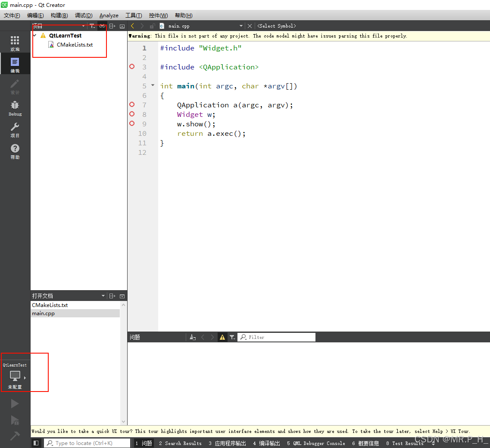Screen dimensions: 490x448
Task: Show the 5 QML Debugger Console pane
Action: 316,443
